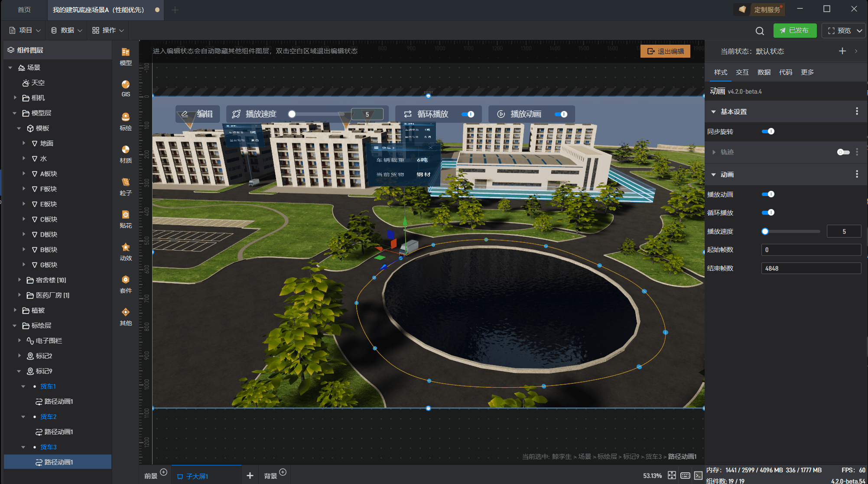
Task: Open the 预览 preview dropdown
Action: coord(859,31)
